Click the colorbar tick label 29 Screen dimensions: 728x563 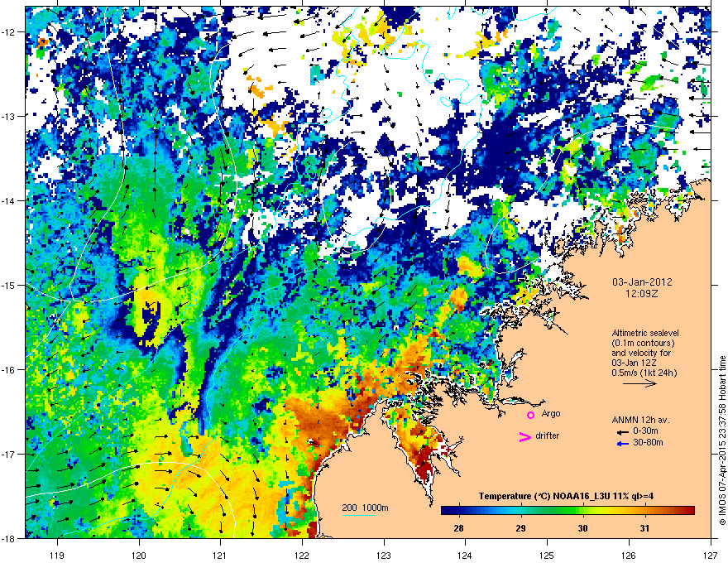(x=520, y=528)
